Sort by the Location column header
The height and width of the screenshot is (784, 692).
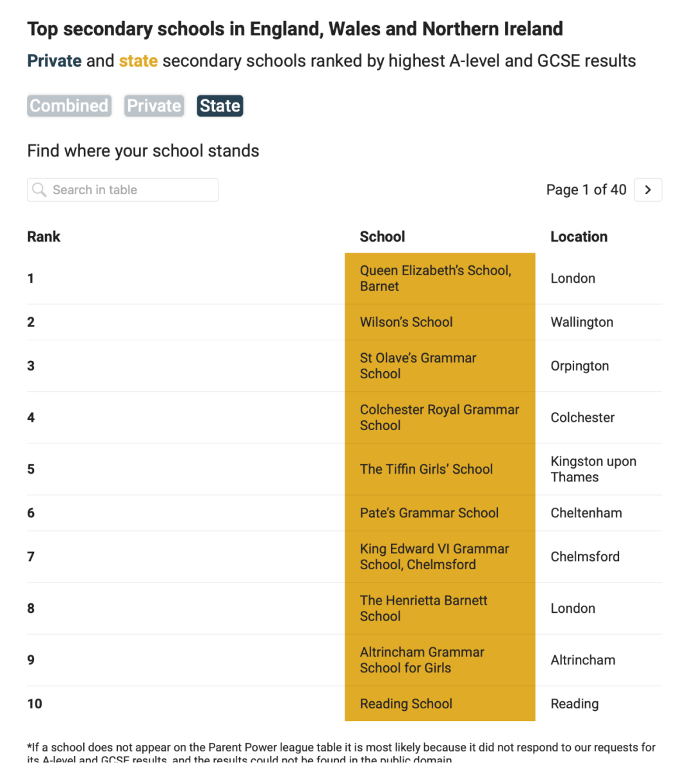click(579, 237)
